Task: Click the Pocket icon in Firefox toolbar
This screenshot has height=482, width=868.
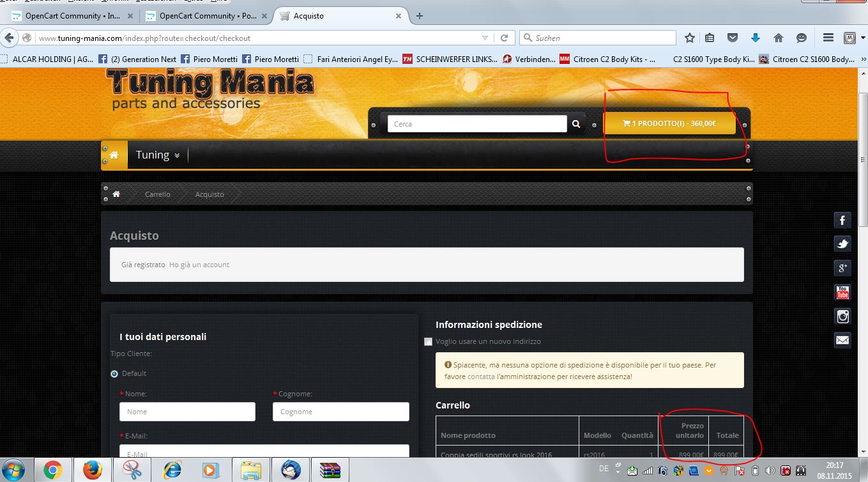Action: [733, 38]
